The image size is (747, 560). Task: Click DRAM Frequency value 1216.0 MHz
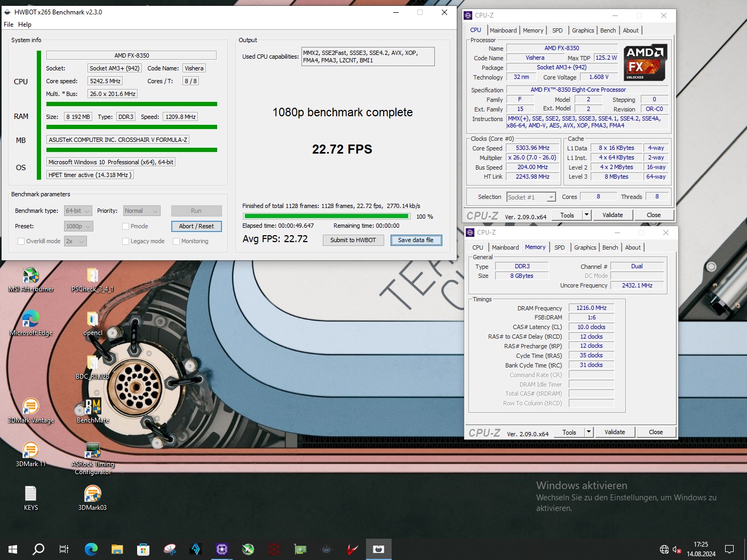click(x=591, y=308)
